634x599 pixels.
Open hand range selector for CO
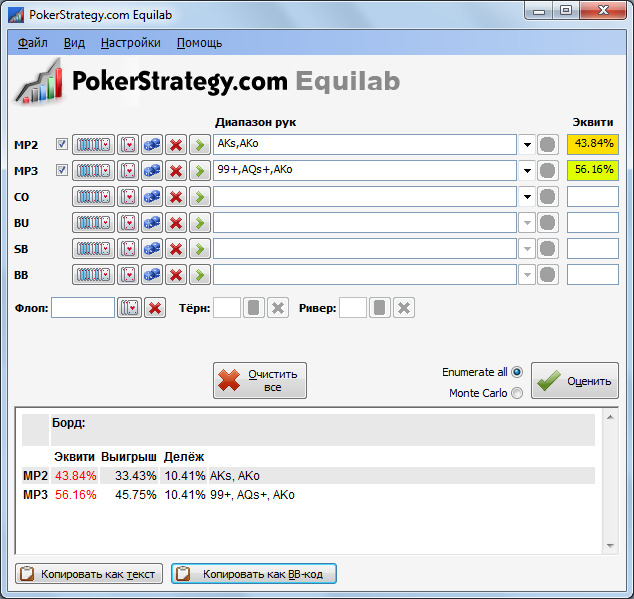pyautogui.click(x=93, y=197)
